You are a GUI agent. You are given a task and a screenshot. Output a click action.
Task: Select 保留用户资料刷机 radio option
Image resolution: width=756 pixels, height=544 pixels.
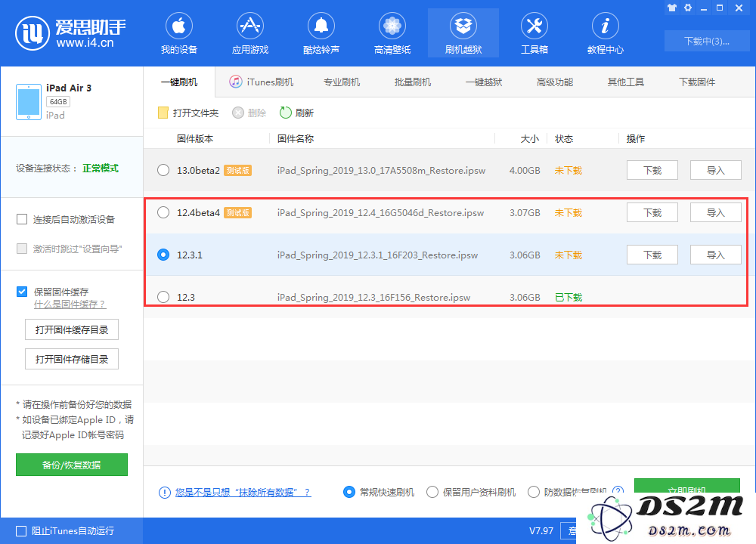pos(432,492)
